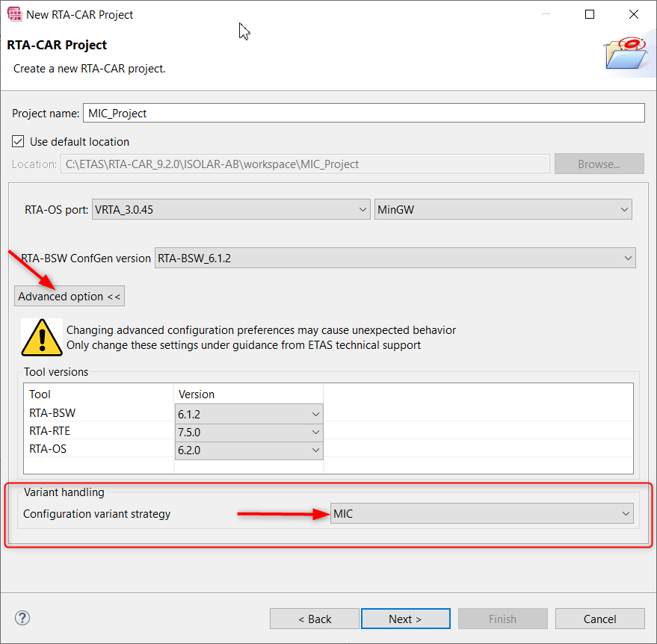Select the RTA-RTE row in Tool column
Viewport: 657px width, 644px height.
tap(50, 431)
